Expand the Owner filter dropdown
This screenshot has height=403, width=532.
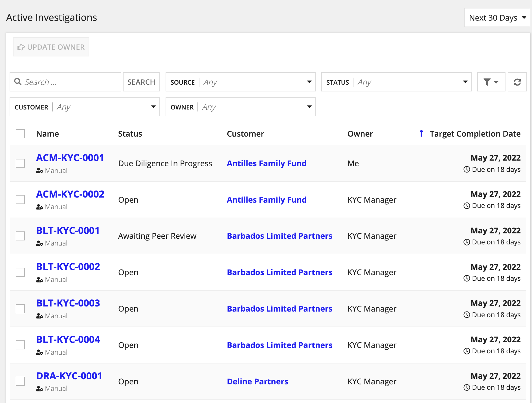tap(240, 107)
